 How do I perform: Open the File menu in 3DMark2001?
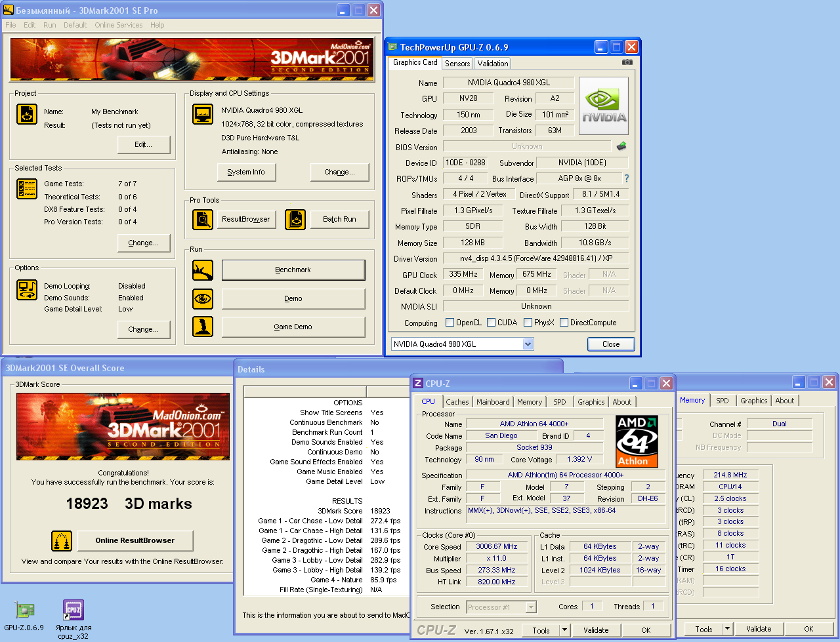(11, 25)
